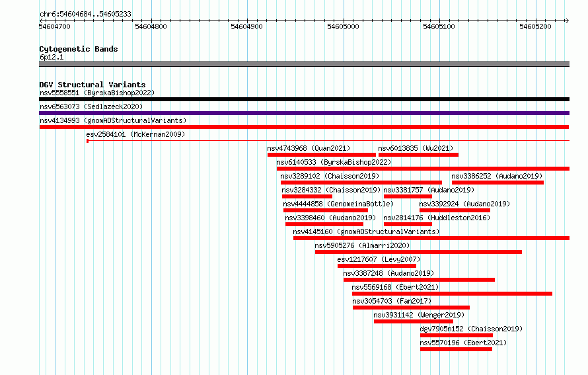The image size is (588, 375).
Task: Select the nsv6013835 red bar
Action: point(418,155)
